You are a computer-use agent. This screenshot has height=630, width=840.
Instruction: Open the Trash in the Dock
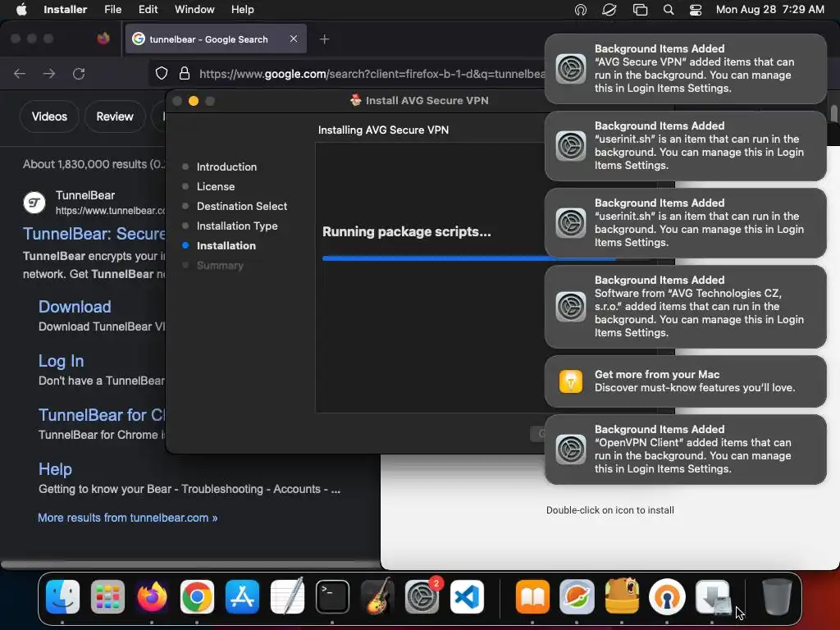[x=777, y=597]
